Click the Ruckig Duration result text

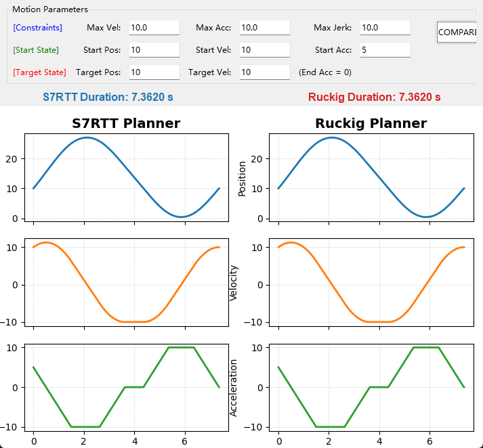tap(374, 97)
